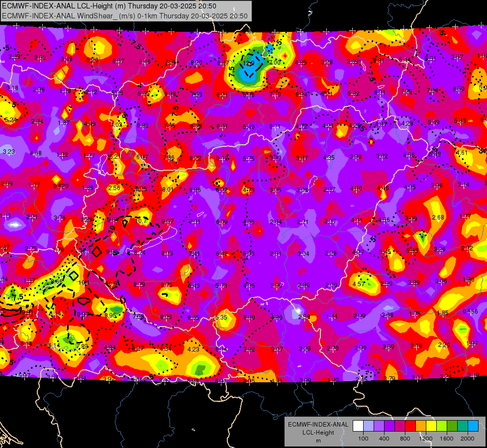Click the map value 5.20
487x448 pixels.
pyautogui.click(x=92, y=60)
